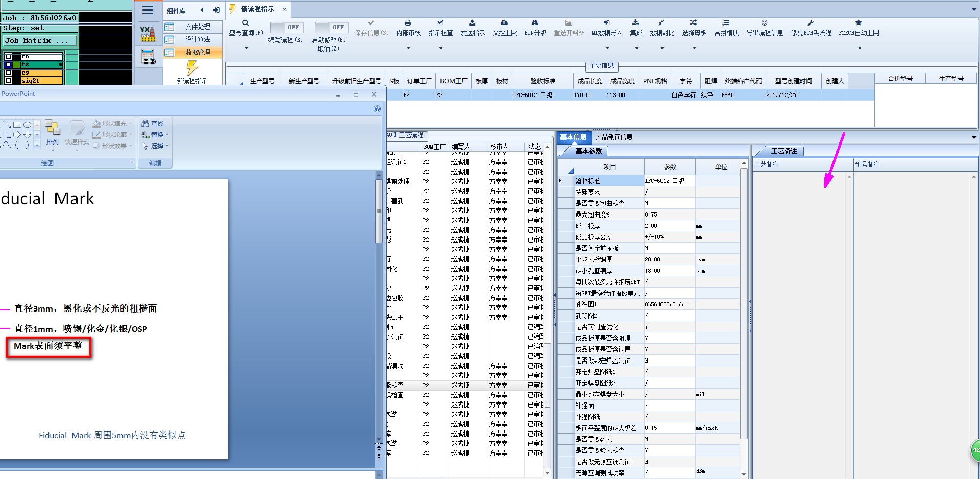Image resolution: width=980 pixels, height=479 pixels.
Task: Select the rectangle shape in PowerPoint shapes gallery
Action: (x=17, y=125)
